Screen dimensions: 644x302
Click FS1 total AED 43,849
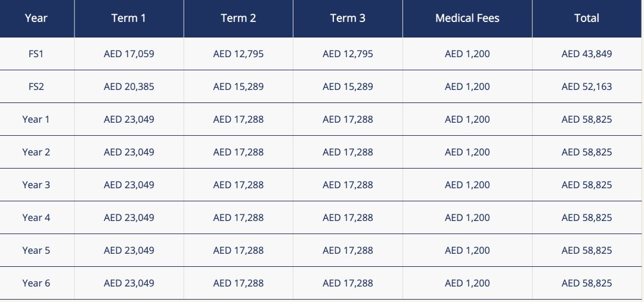[x=586, y=54]
